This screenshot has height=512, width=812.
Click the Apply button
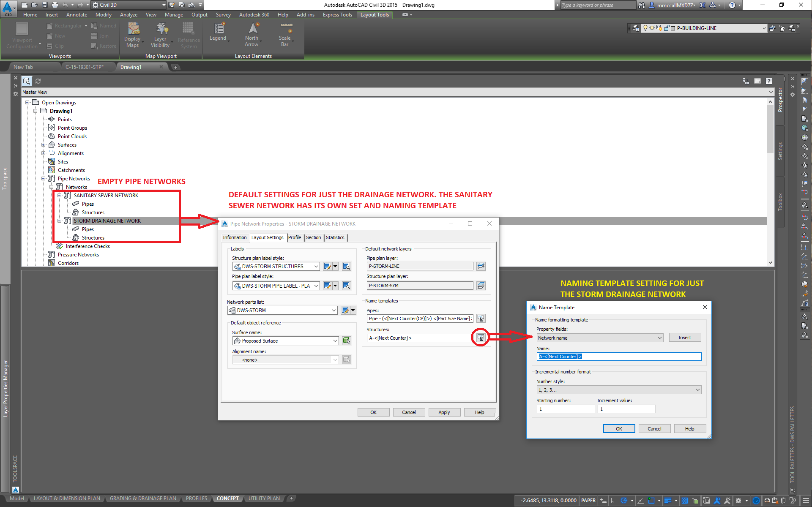(x=444, y=412)
